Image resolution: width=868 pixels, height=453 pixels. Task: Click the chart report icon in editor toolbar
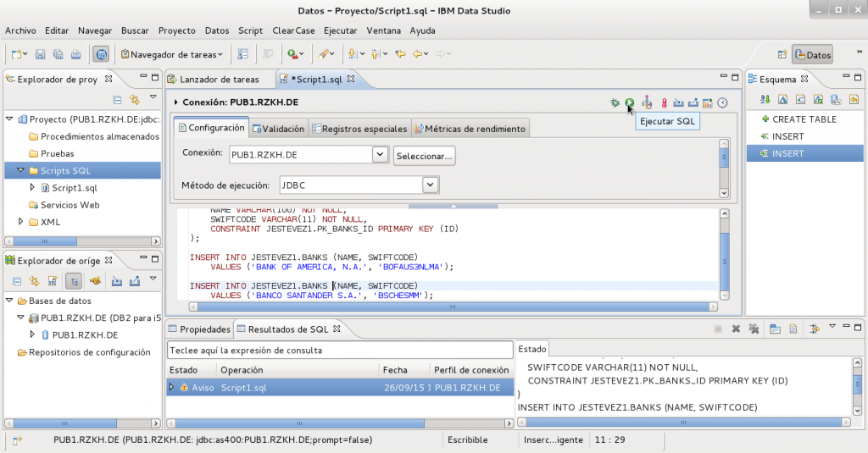pyautogui.click(x=708, y=103)
